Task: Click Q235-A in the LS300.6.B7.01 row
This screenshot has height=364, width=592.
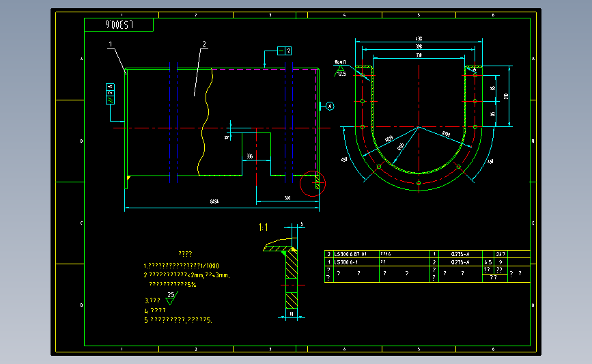Action: (x=460, y=254)
